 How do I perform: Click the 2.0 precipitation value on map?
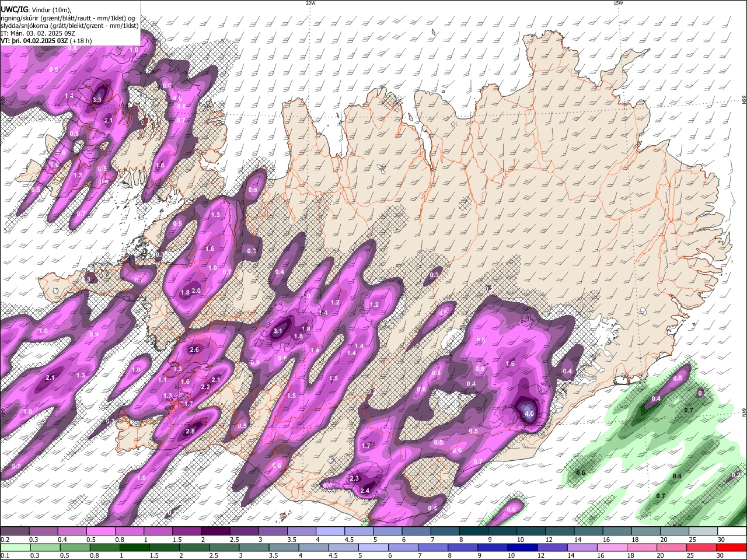[196, 291]
